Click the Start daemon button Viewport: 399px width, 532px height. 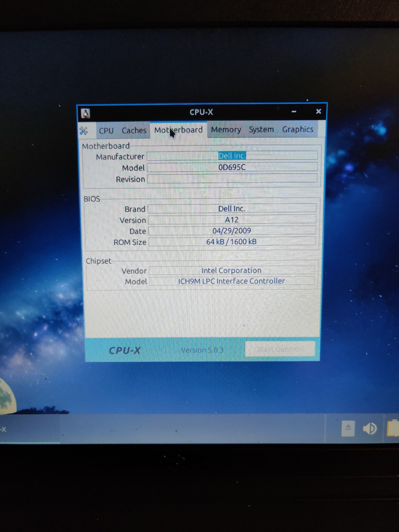click(280, 349)
